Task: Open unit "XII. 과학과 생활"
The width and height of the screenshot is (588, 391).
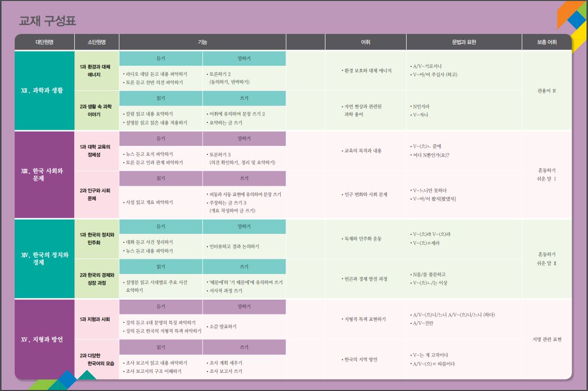Action: [x=44, y=90]
